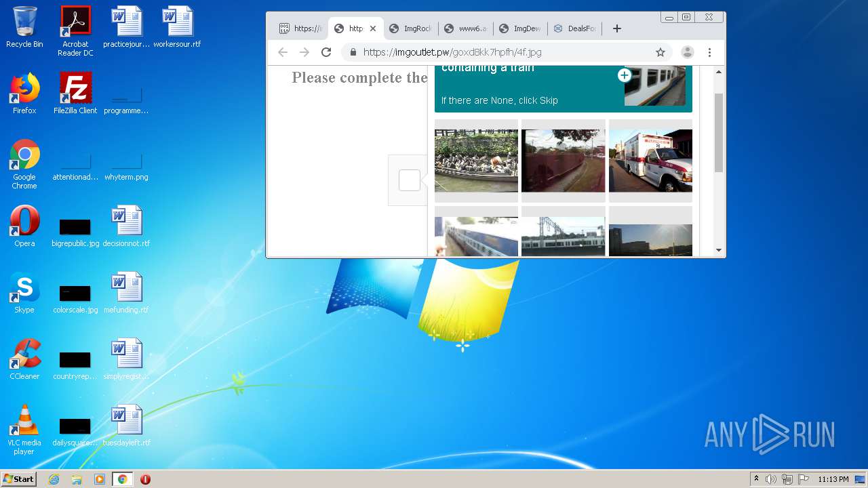
Task: Select simplyregist document icon
Action: tap(126, 359)
